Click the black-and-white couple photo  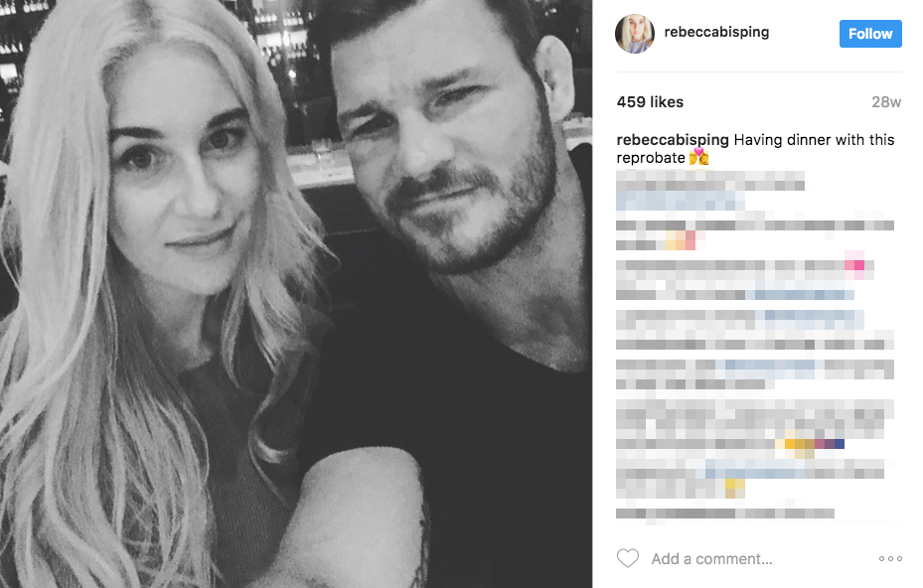pyautogui.click(x=296, y=294)
